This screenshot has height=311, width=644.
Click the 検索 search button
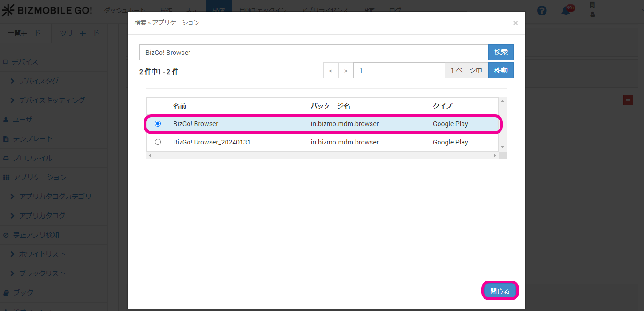pyautogui.click(x=500, y=52)
